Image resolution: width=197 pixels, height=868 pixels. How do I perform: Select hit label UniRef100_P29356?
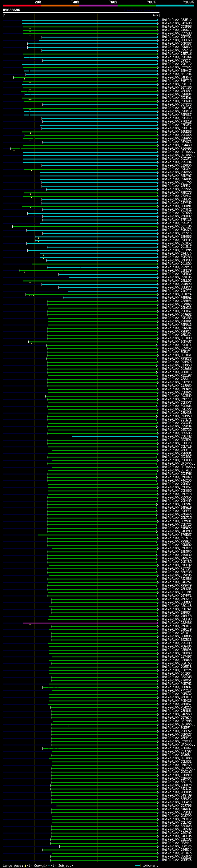(177, 497)
